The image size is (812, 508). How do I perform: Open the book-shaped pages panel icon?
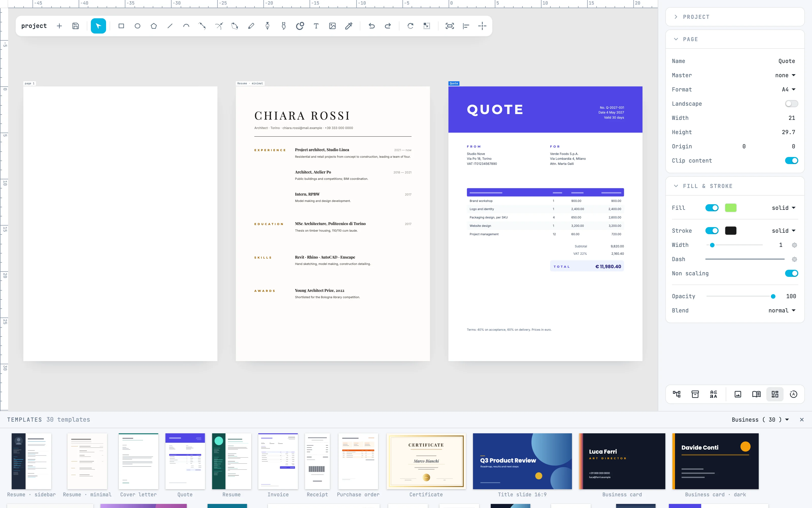[x=756, y=394]
